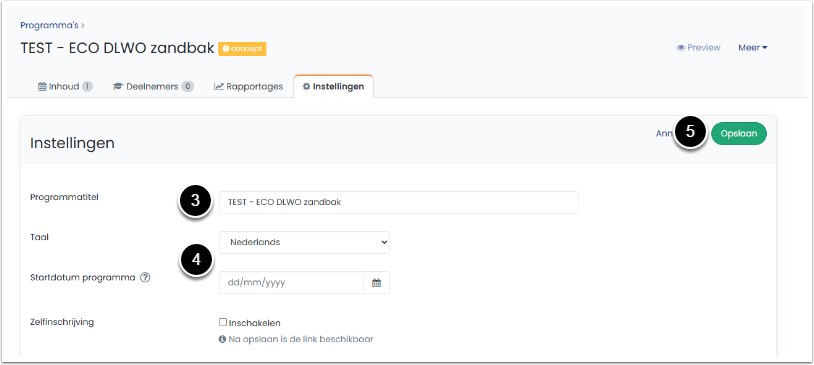Go to the Programma's breadcrumb link

49,25
